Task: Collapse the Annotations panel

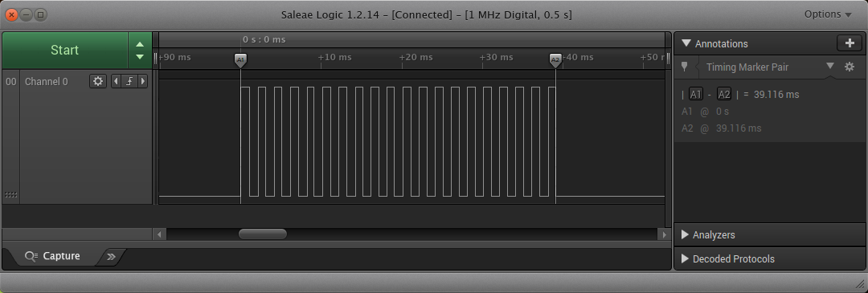Action: click(686, 43)
